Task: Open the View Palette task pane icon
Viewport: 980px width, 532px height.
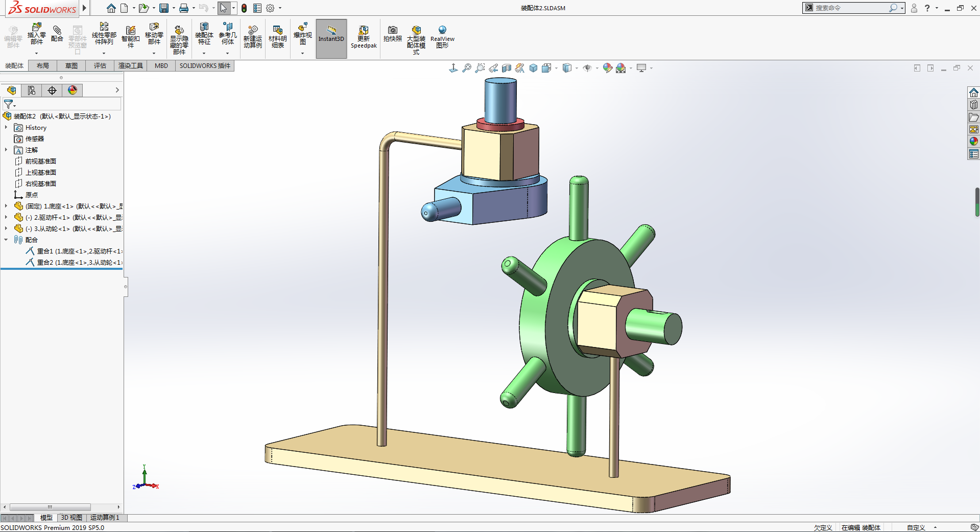Action: pyautogui.click(x=974, y=129)
